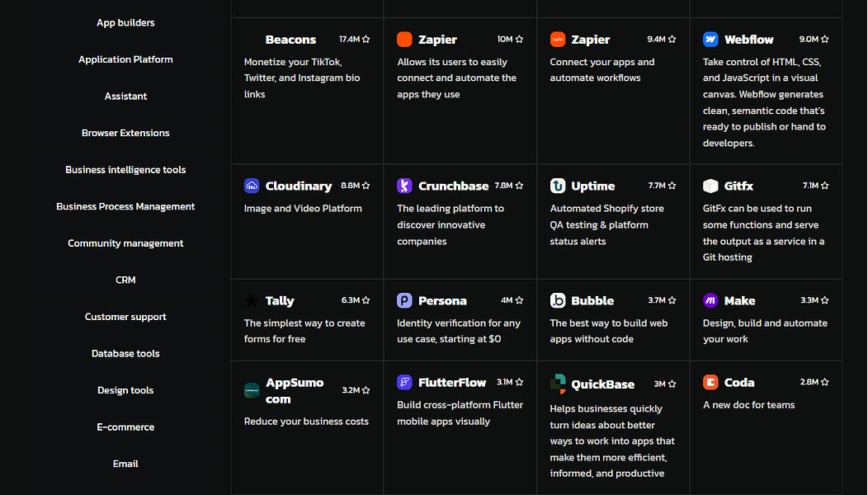Screen dimensions: 868x495
Task: Open Make via its purple icon
Action: tap(710, 300)
